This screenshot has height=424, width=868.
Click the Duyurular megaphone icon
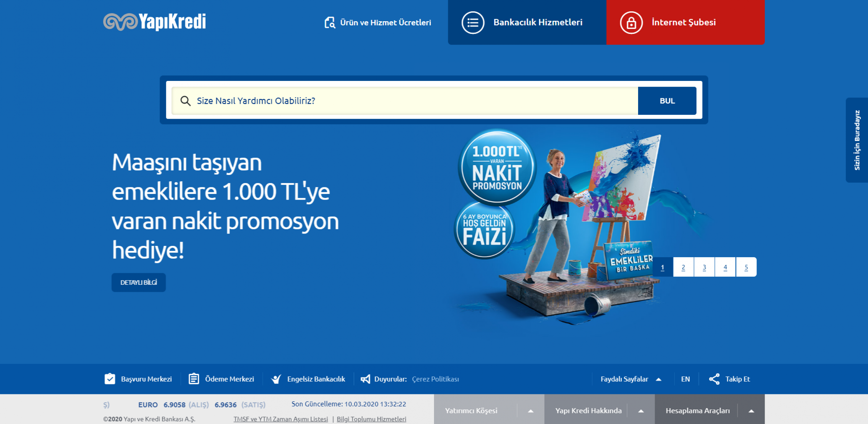point(365,379)
